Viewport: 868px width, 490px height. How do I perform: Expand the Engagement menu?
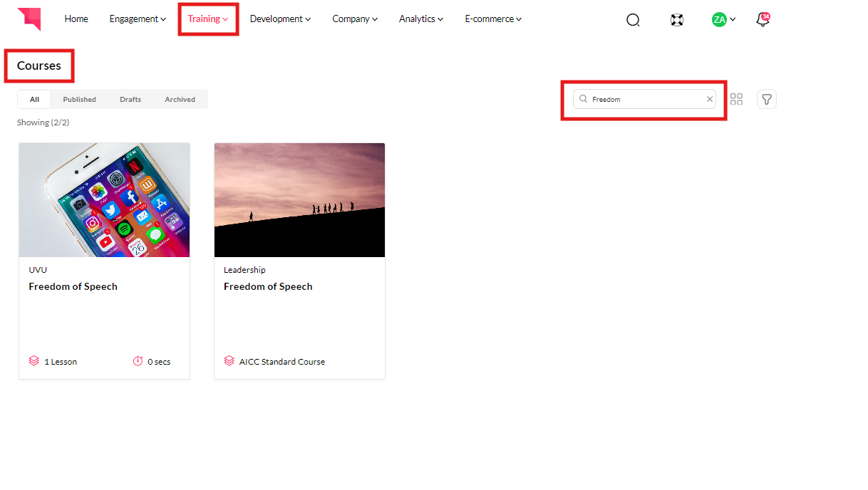[x=138, y=19]
